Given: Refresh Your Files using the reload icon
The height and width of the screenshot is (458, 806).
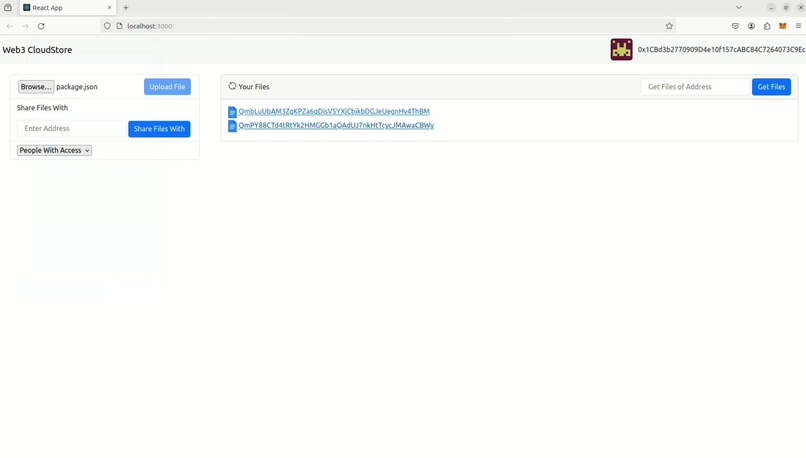Looking at the screenshot, I should pos(232,86).
